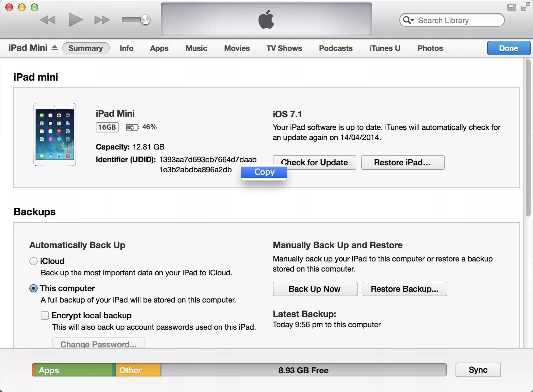Choose Copy from the context menu
Image resolution: width=533 pixels, height=392 pixels.
pos(264,172)
